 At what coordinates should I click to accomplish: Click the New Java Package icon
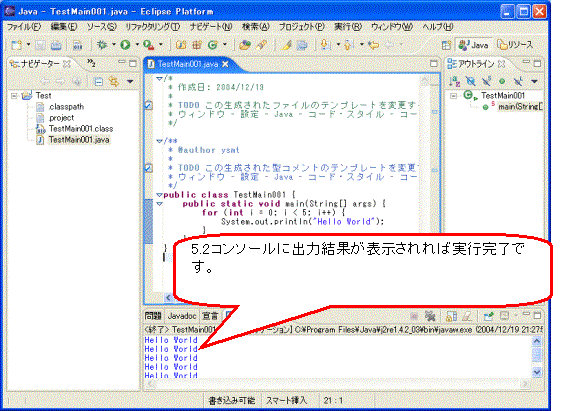[197, 45]
